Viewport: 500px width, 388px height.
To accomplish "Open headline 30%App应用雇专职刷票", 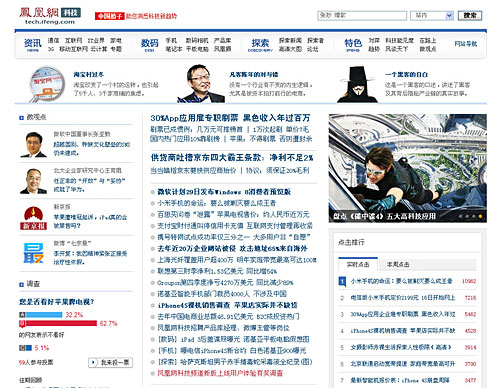I will 230,118.
